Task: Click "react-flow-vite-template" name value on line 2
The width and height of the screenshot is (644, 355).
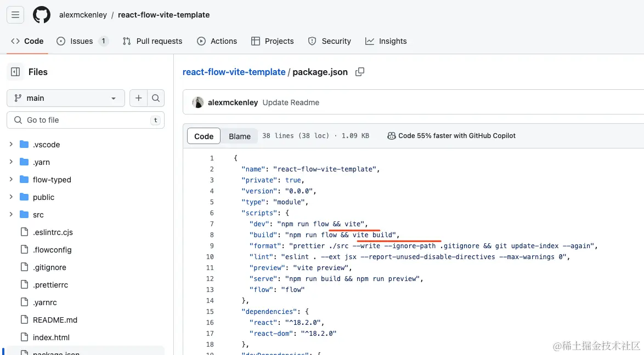Action: pyautogui.click(x=326, y=169)
